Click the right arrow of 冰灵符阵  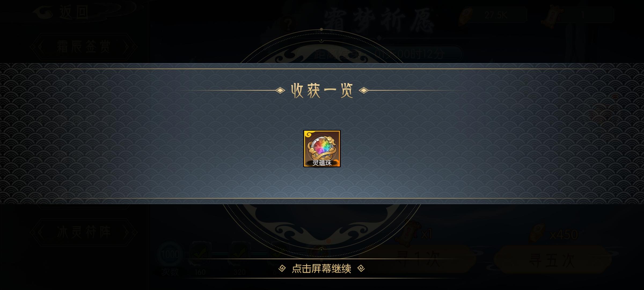pyautogui.click(x=127, y=233)
